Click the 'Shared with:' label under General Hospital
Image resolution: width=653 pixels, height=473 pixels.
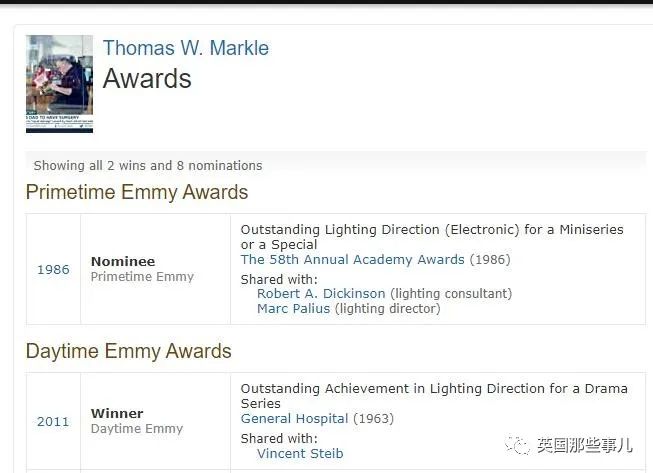pos(279,438)
